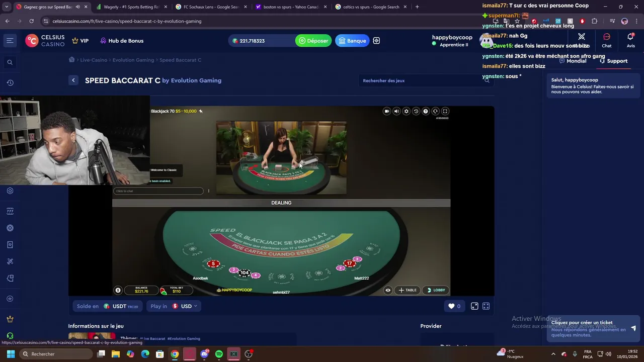Image resolution: width=644 pixels, height=362 pixels.
Task: Open Spotify from the taskbar
Action: pyautogui.click(x=219, y=354)
